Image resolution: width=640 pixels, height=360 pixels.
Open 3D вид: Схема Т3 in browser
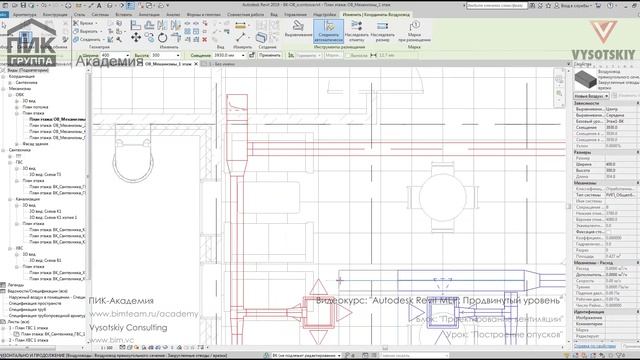tap(45, 175)
